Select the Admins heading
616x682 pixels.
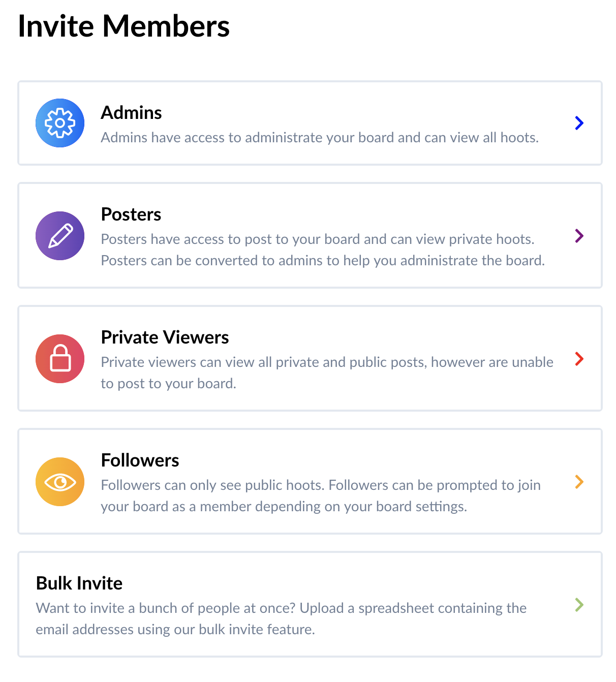coord(131,113)
